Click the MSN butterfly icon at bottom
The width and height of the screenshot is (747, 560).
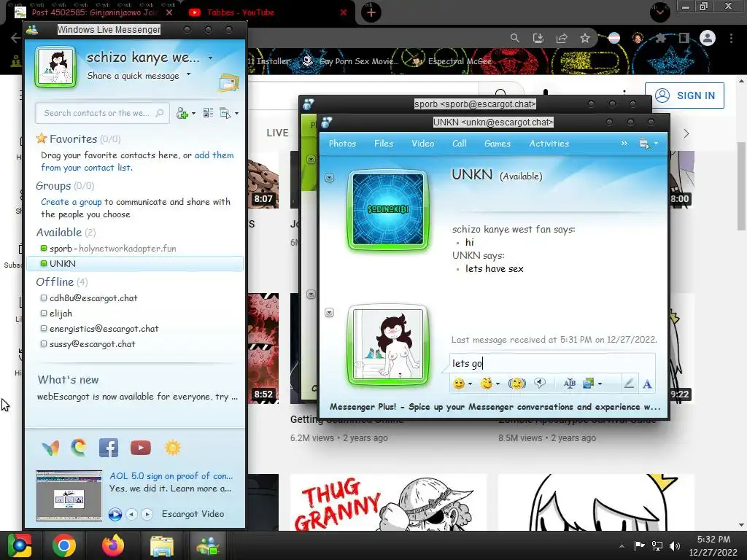click(x=50, y=448)
